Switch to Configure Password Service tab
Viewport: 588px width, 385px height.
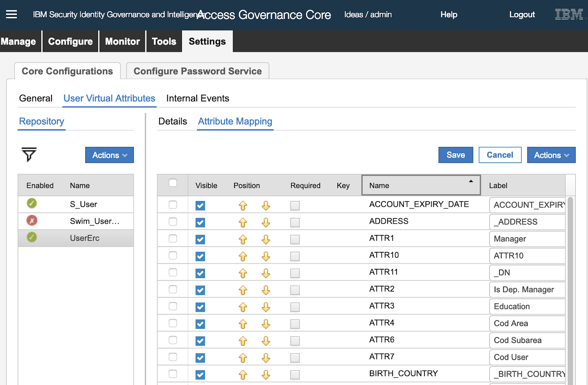198,71
